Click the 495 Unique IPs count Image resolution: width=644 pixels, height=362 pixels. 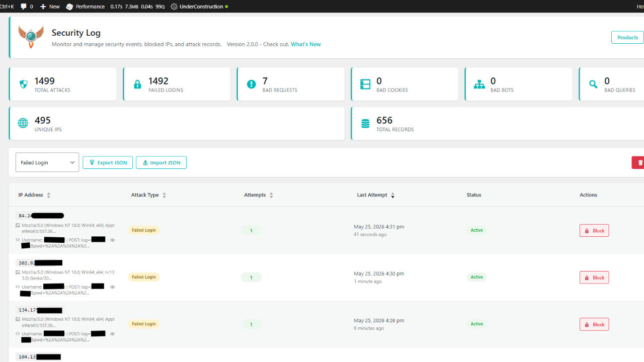43,120
